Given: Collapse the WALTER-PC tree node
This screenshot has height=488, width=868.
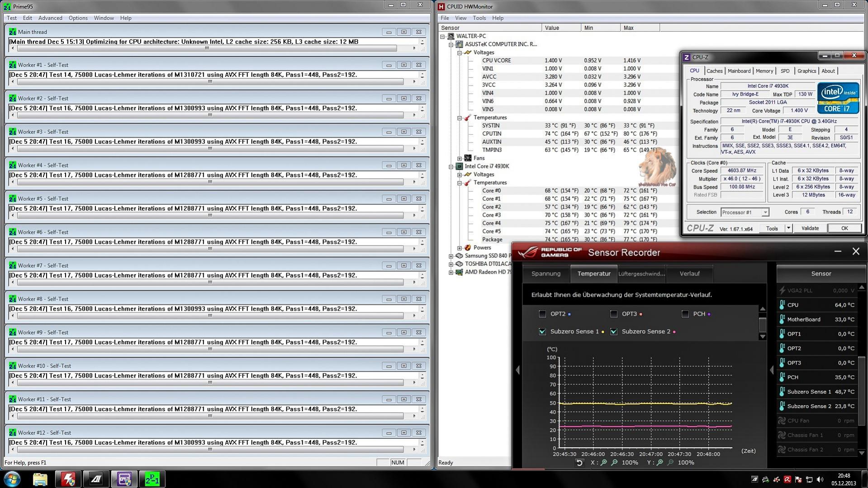Looking at the screenshot, I should [x=443, y=36].
